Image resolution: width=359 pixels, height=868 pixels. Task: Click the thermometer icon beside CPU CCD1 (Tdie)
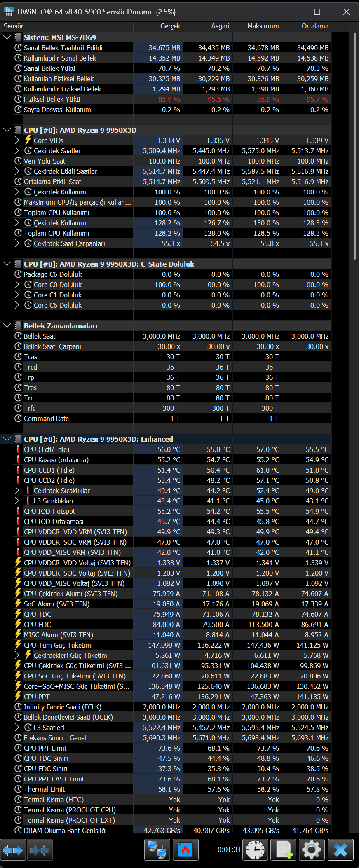[18, 470]
